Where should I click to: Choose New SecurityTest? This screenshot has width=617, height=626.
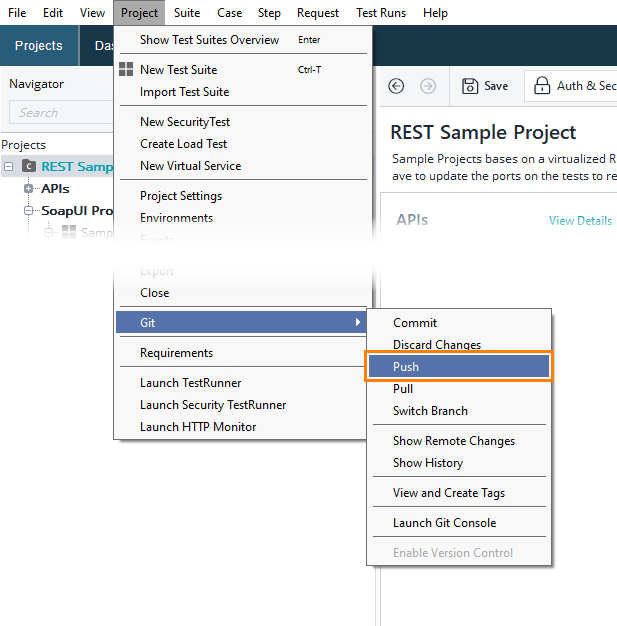coord(242,122)
